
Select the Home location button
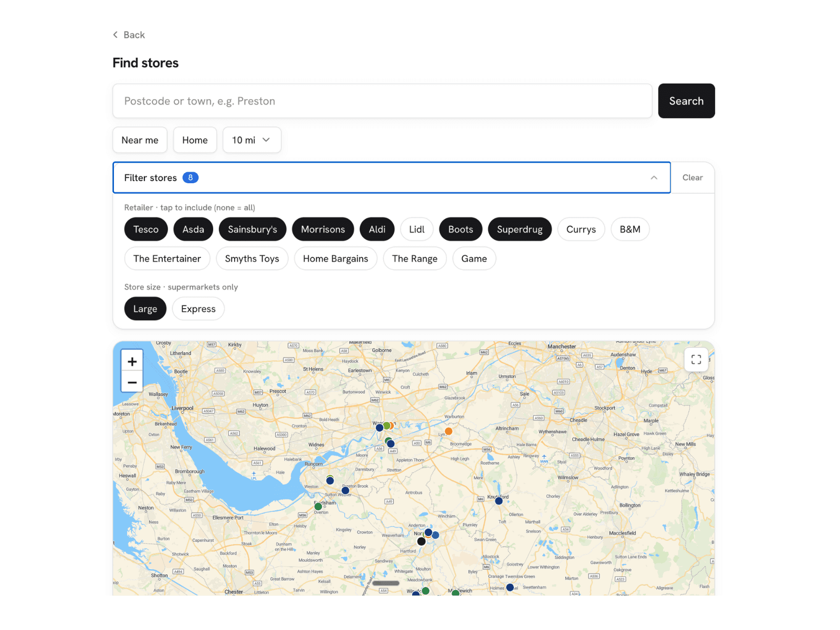[195, 140]
